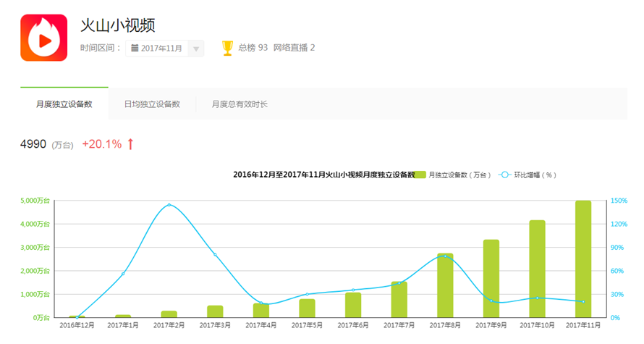Click the 2017年1月 line data point
Screen dimensions: 644x344
pos(123,274)
